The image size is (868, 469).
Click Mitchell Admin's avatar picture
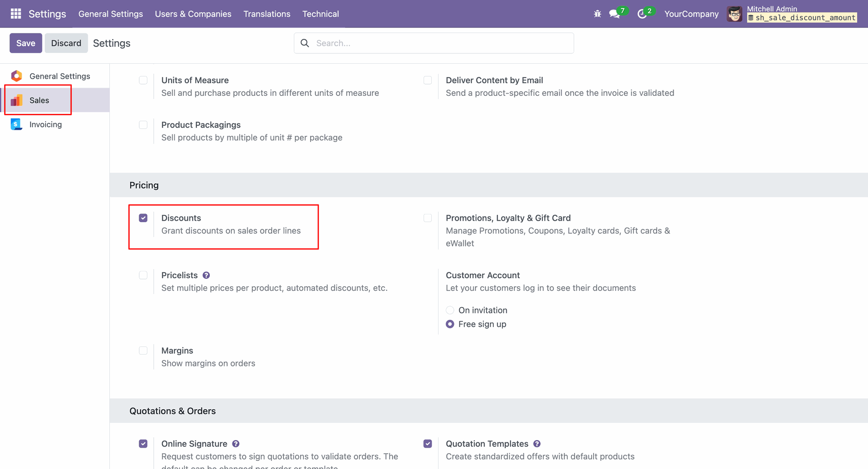(735, 14)
